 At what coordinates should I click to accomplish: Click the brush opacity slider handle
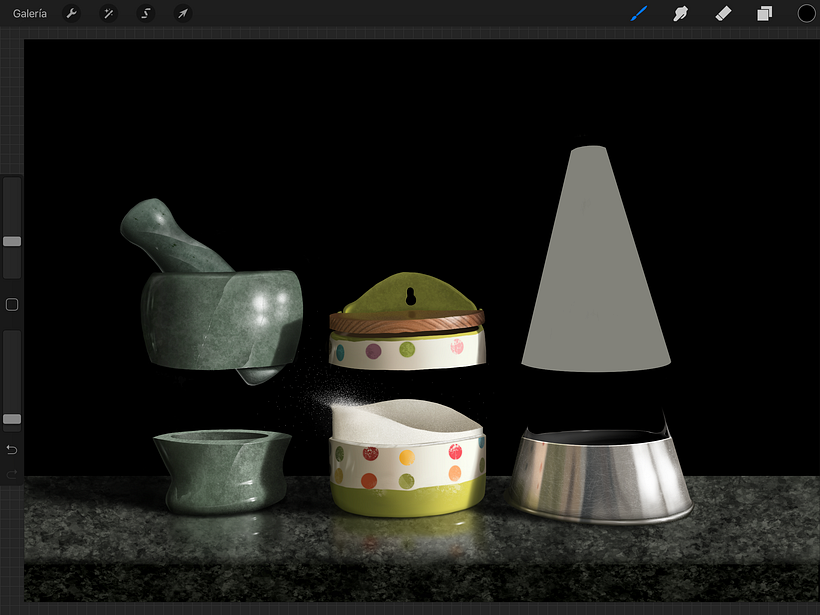(12, 419)
